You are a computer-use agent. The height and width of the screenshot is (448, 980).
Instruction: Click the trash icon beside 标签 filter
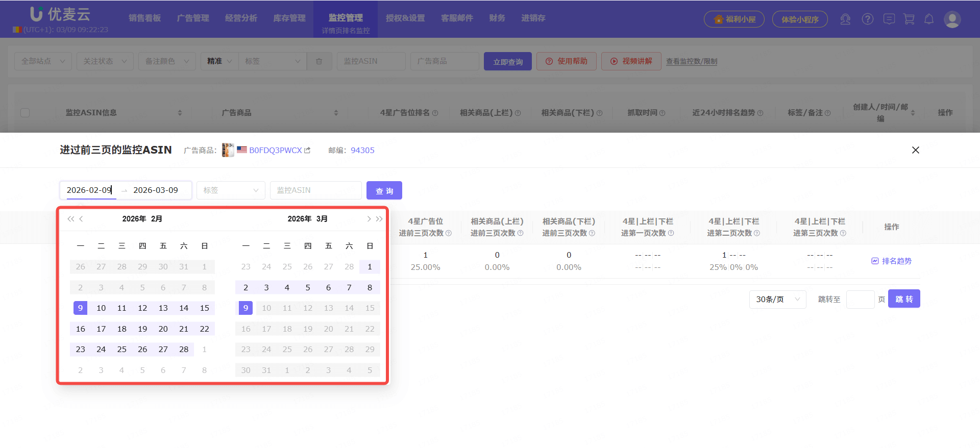coord(319,61)
